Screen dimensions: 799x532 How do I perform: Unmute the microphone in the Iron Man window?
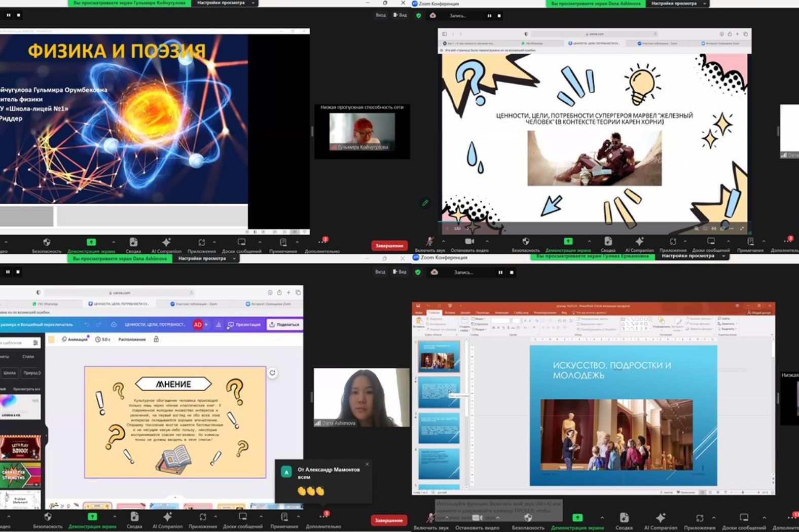(430, 243)
